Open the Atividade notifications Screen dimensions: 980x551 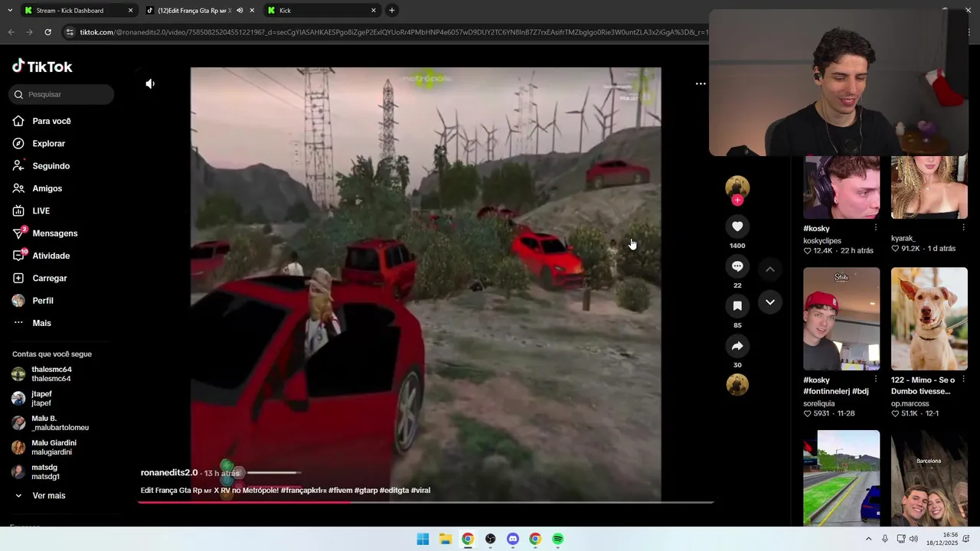click(42, 256)
